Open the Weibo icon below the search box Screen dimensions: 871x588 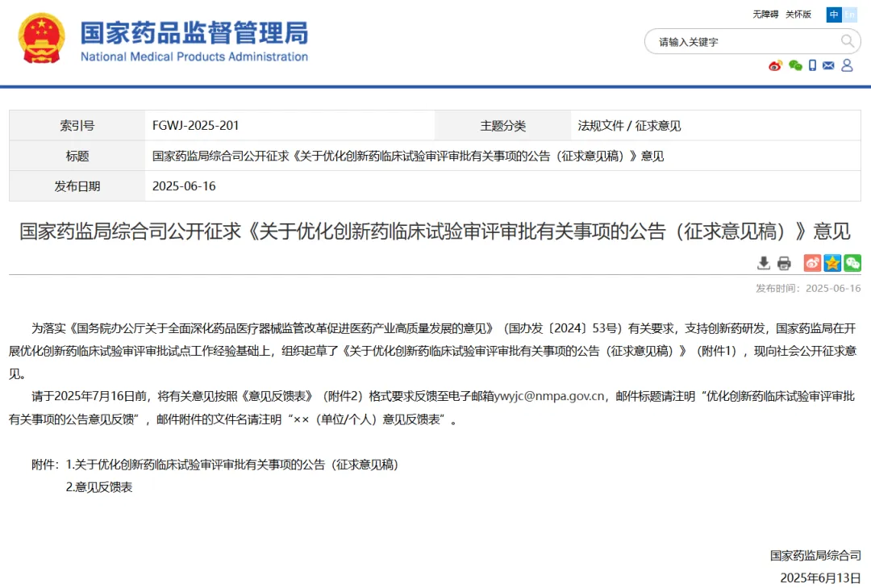coord(775,65)
